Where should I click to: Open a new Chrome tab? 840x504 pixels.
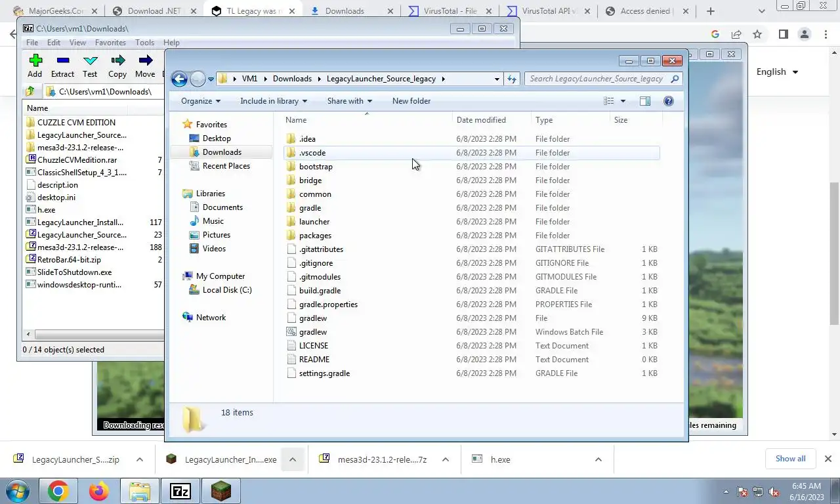point(711,11)
